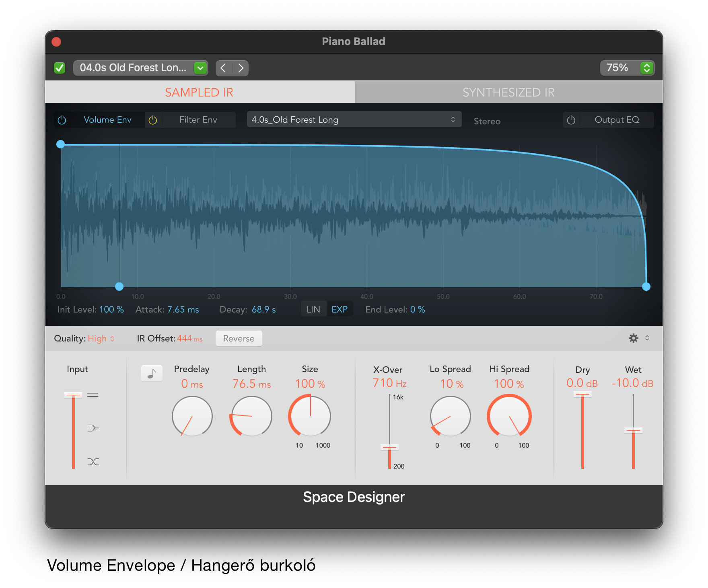Click the End Level 0 % value
708x588 pixels.
pyautogui.click(x=418, y=309)
